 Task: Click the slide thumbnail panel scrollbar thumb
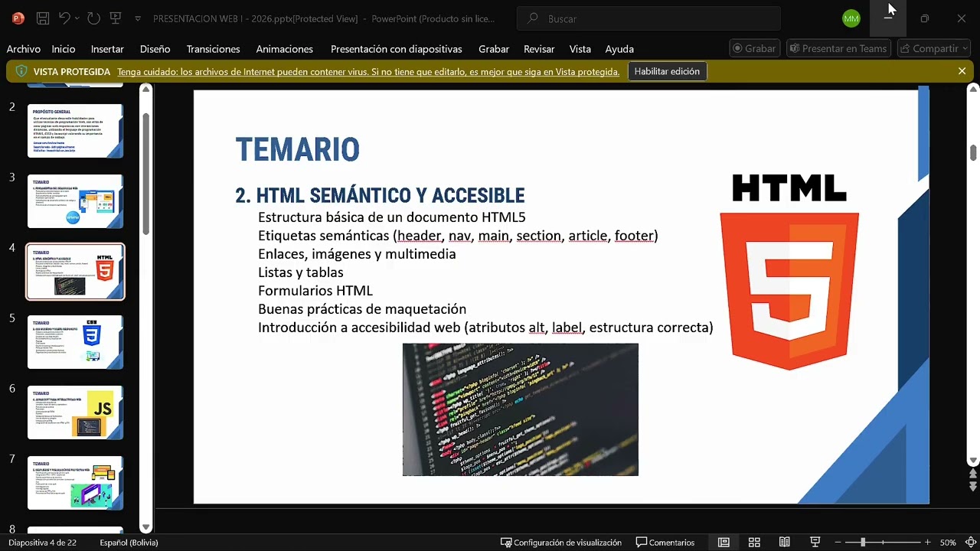(145, 174)
